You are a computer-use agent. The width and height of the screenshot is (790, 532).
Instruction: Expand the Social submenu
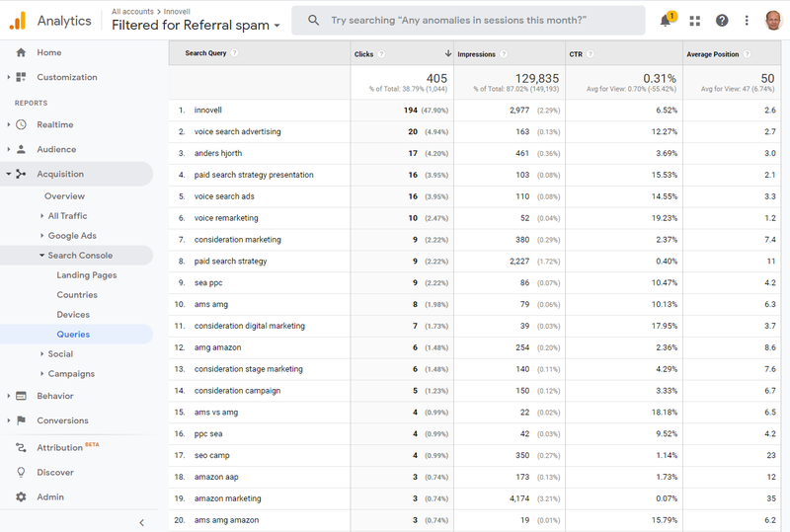coord(41,353)
